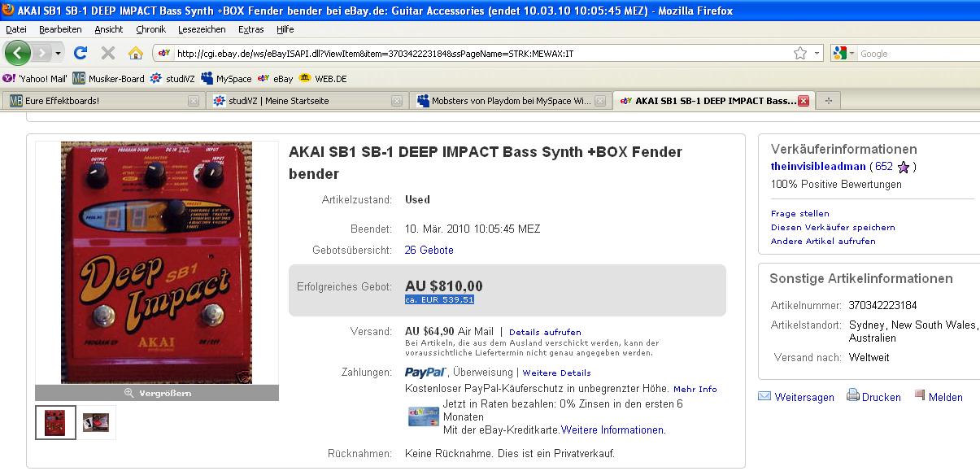This screenshot has width=980, height=471.
Task: Open the 'Yahoo! Mail' bookmark
Action: 35,79
